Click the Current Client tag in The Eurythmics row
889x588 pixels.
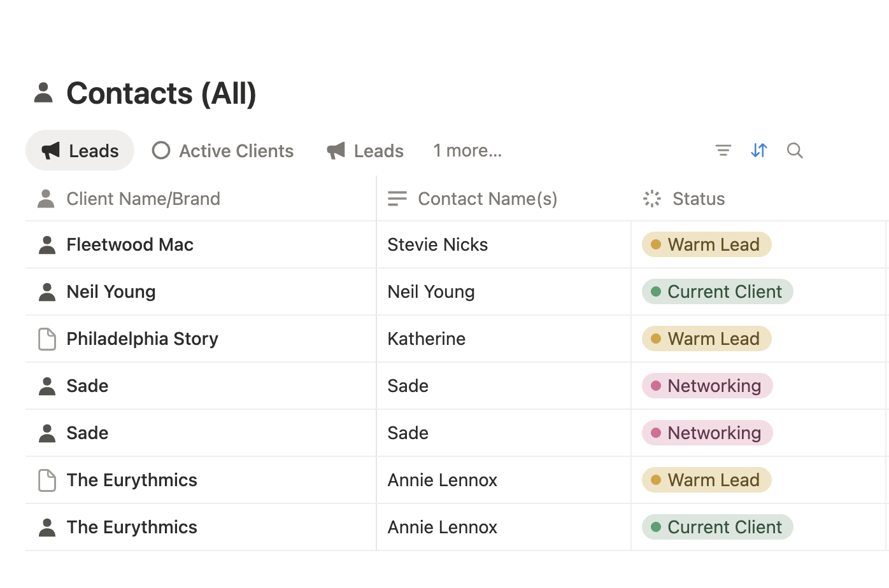(718, 527)
